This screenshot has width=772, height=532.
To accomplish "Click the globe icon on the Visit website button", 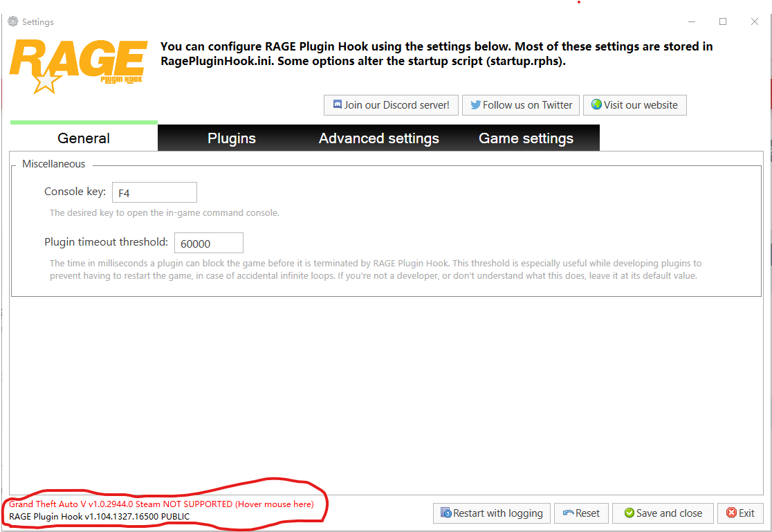I will click(x=597, y=104).
